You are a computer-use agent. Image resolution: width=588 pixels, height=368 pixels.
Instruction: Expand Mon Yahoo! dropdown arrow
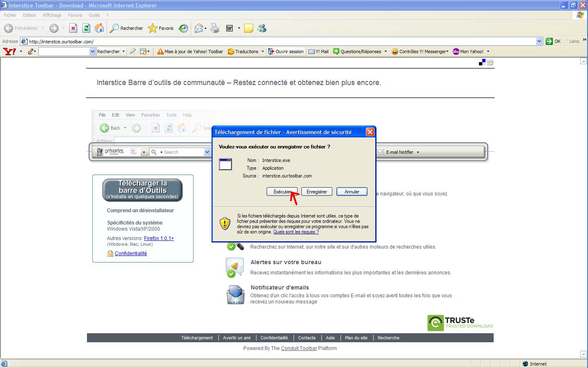click(x=488, y=52)
